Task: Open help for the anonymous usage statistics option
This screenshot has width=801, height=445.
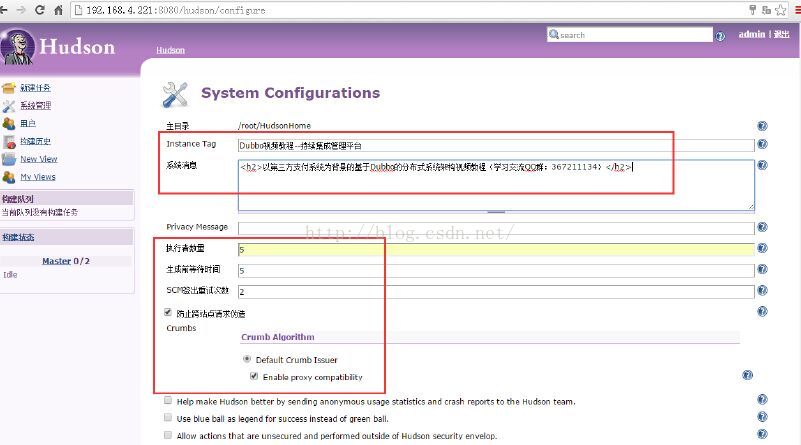Action: point(762,400)
